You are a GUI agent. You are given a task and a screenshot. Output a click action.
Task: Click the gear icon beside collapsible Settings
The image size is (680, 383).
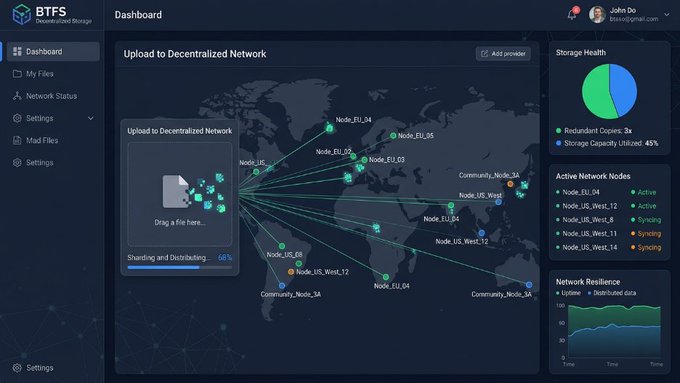coord(17,118)
